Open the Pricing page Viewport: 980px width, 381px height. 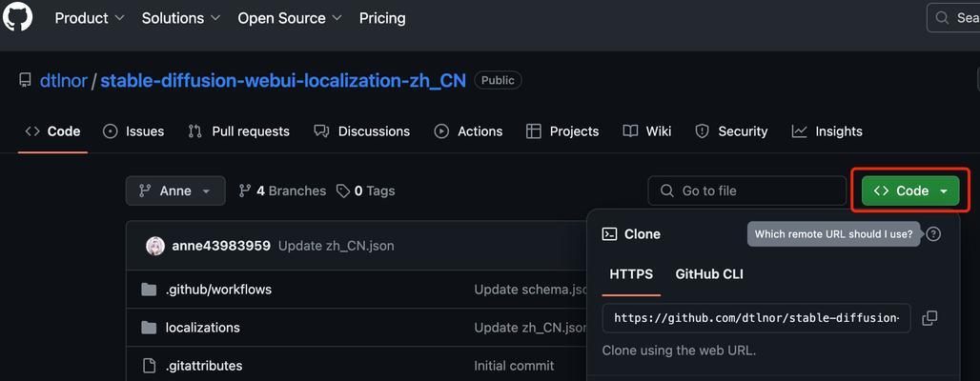pyautogui.click(x=382, y=19)
